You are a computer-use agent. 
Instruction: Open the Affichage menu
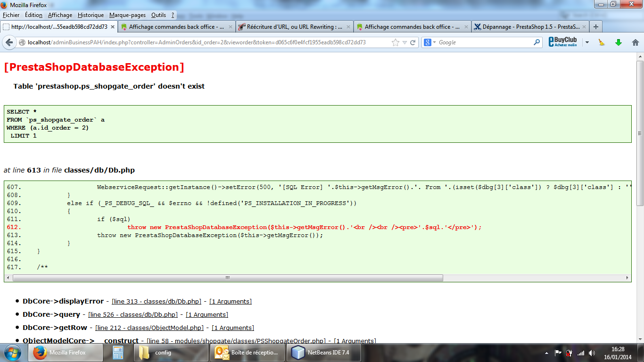60,15
